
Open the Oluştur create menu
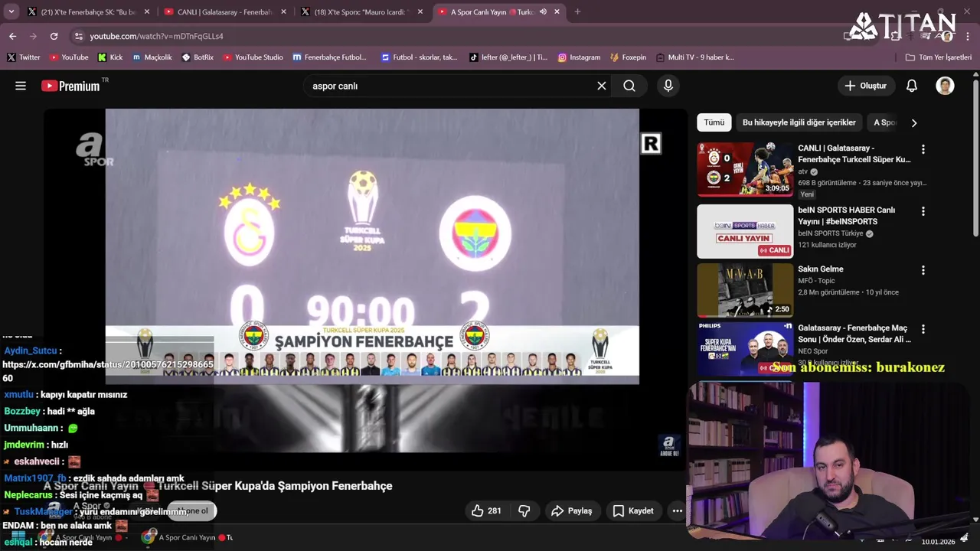(x=865, y=86)
